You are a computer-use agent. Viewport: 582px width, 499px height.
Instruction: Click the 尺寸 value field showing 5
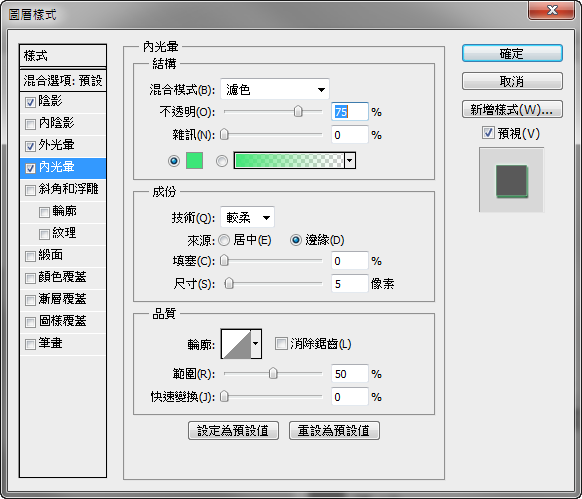tap(350, 284)
